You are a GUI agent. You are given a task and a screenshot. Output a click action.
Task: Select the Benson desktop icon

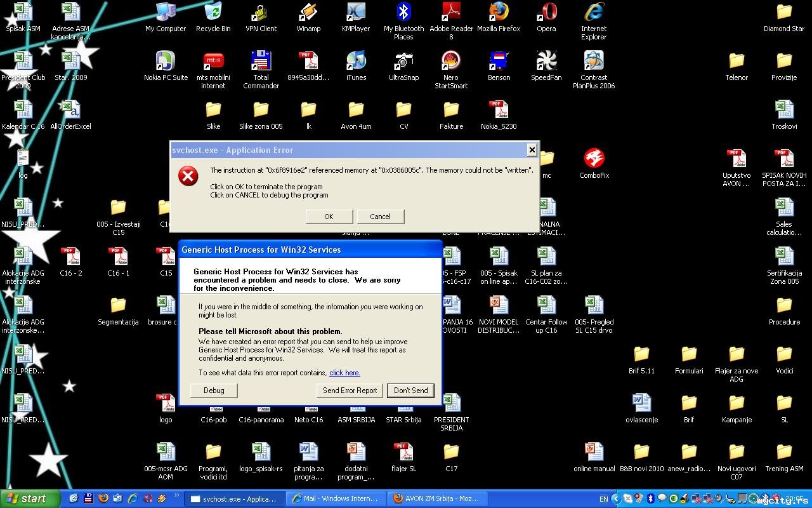point(499,66)
